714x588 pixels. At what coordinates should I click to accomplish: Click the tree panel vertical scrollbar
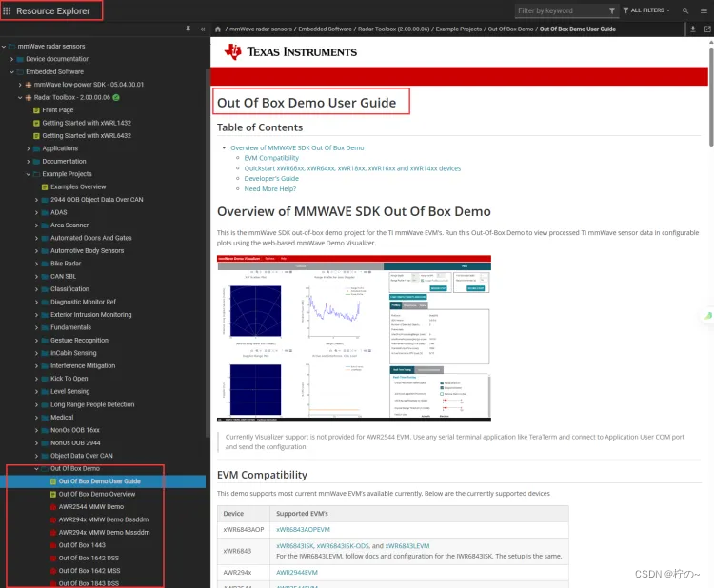tap(208, 252)
